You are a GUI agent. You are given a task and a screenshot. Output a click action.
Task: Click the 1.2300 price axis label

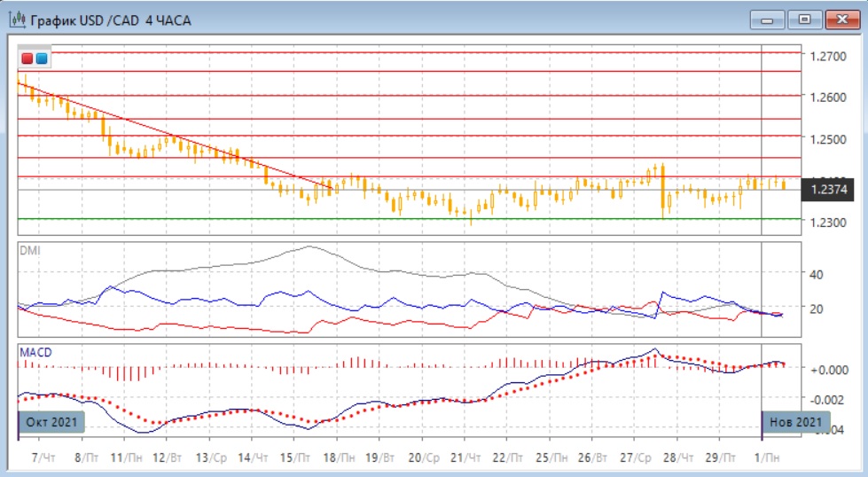[x=827, y=222]
